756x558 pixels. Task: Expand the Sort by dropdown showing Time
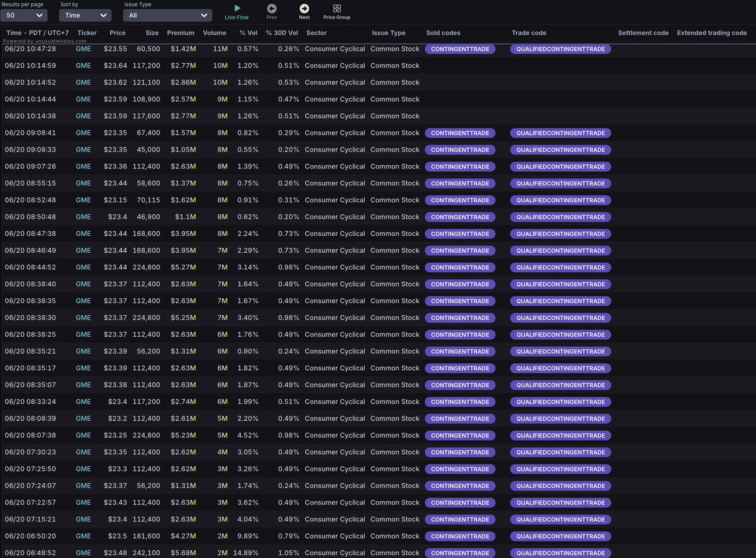tap(84, 15)
